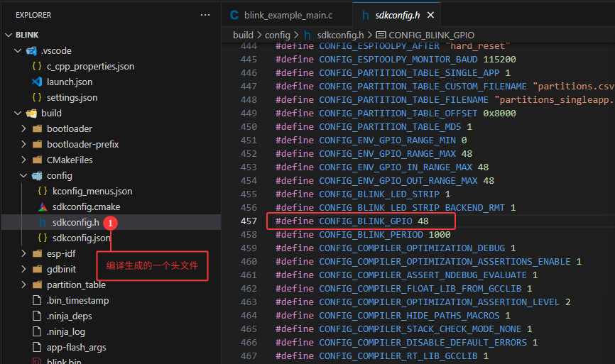Open sdkconfig.cmake file
Viewport: 615px width, 364px height.
87,207
